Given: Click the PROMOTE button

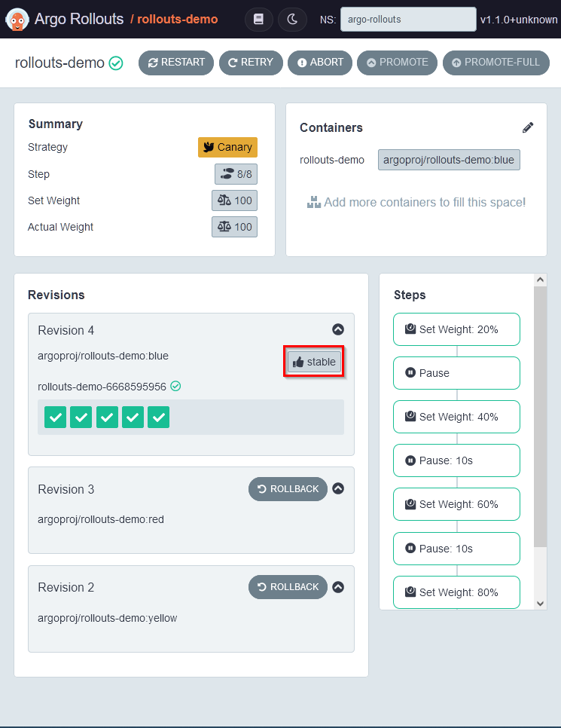Looking at the screenshot, I should pyautogui.click(x=397, y=63).
